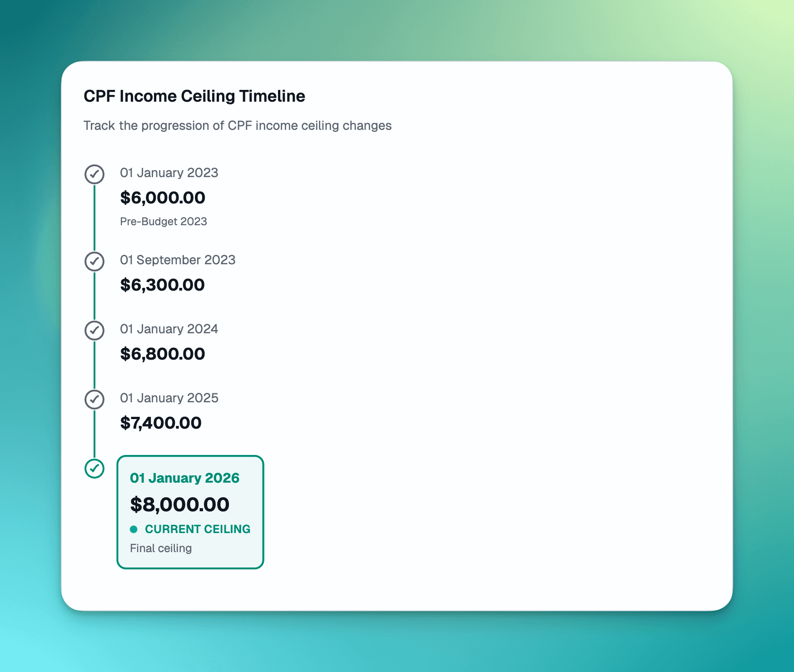Click the $7,400.00 ceiling amount
Viewport: 794px width, 672px height.
[161, 423]
